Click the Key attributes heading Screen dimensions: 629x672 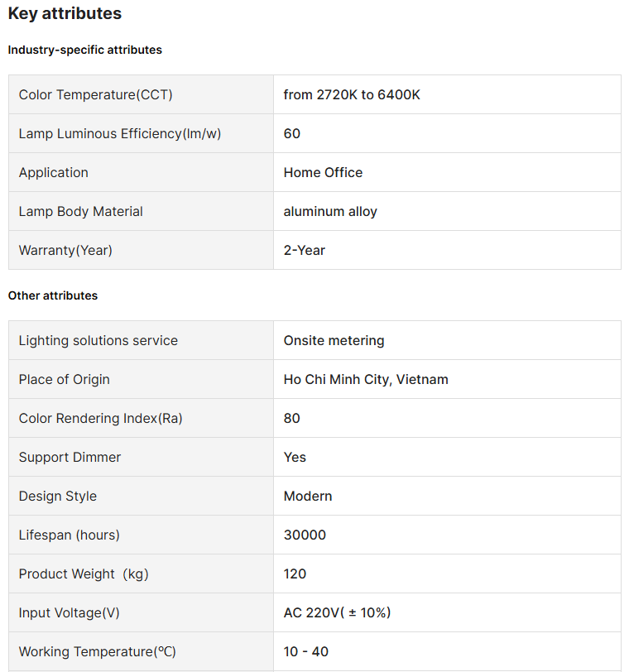coord(65,14)
